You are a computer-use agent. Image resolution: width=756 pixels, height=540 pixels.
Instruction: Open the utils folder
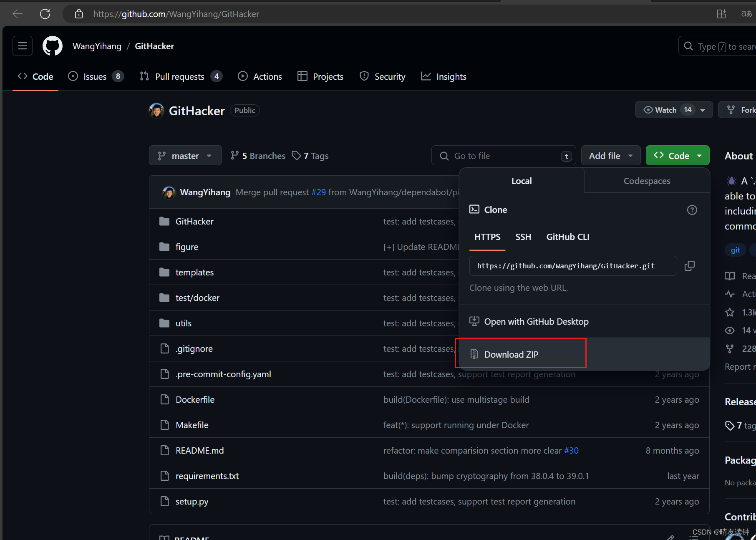184,323
